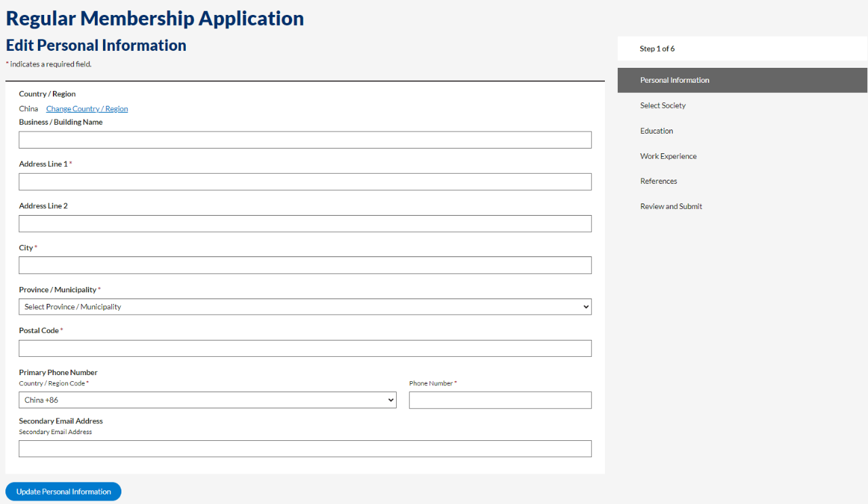Click into the Address Line 1 input
Screen dimensions: 868x504
click(x=305, y=182)
